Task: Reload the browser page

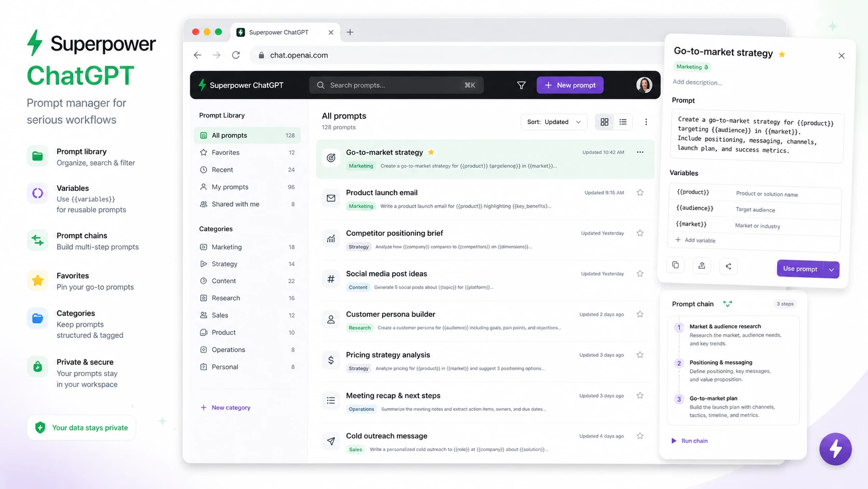Action: [236, 55]
